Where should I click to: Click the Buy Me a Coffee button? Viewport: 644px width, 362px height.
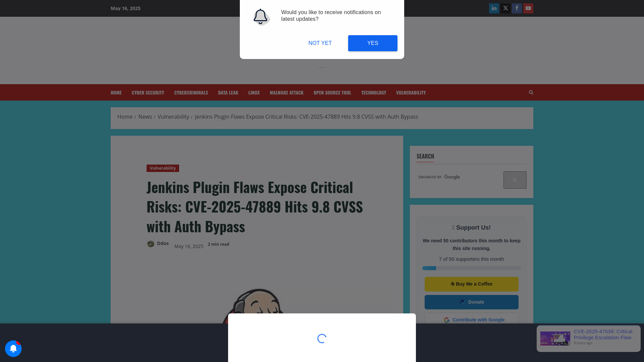pos(471,284)
